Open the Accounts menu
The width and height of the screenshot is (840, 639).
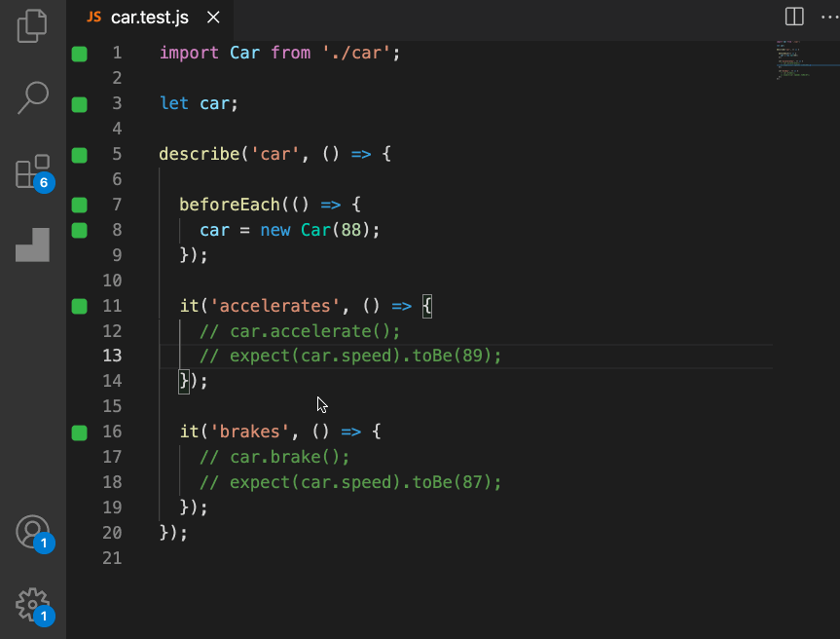click(x=32, y=531)
